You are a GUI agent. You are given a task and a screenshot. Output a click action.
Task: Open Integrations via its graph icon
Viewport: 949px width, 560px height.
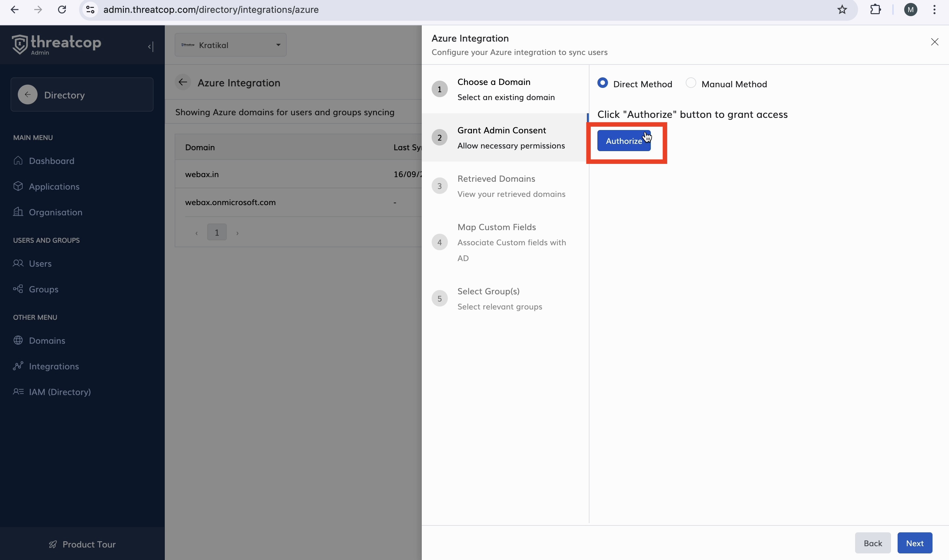[18, 366]
